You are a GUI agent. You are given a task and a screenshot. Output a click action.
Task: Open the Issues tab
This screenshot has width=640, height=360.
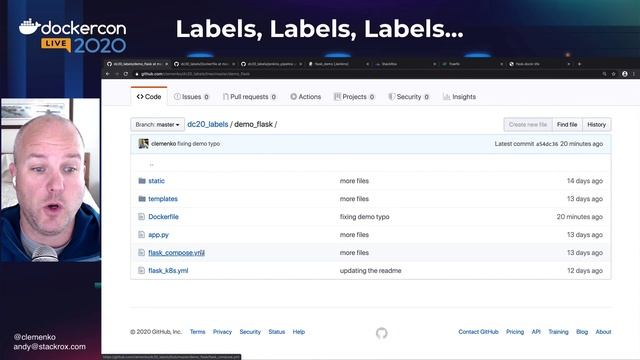pos(191,97)
